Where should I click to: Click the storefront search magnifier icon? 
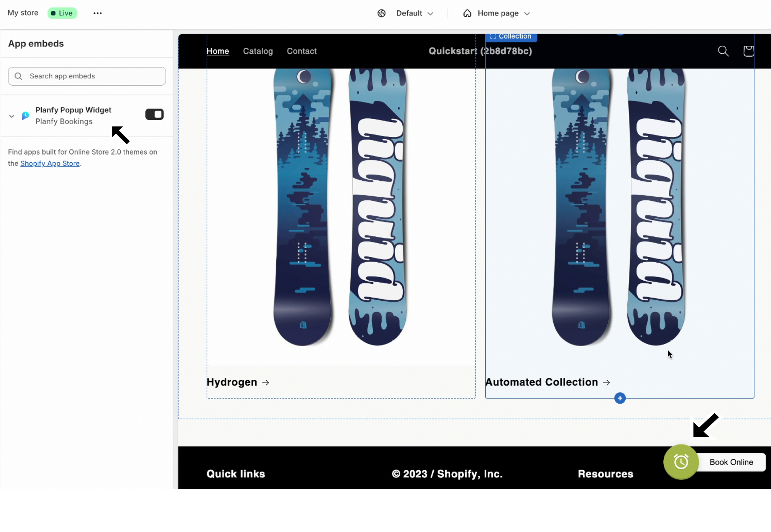tap(723, 51)
